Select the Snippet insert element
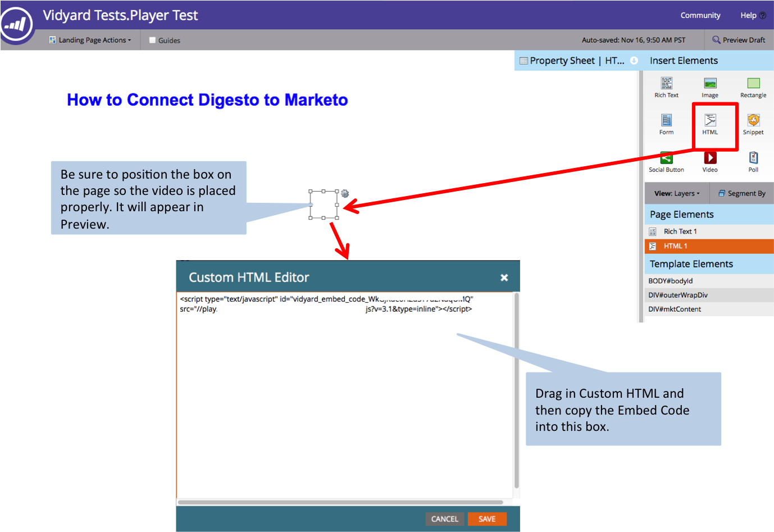Screen dimensions: 774x532 [753, 125]
